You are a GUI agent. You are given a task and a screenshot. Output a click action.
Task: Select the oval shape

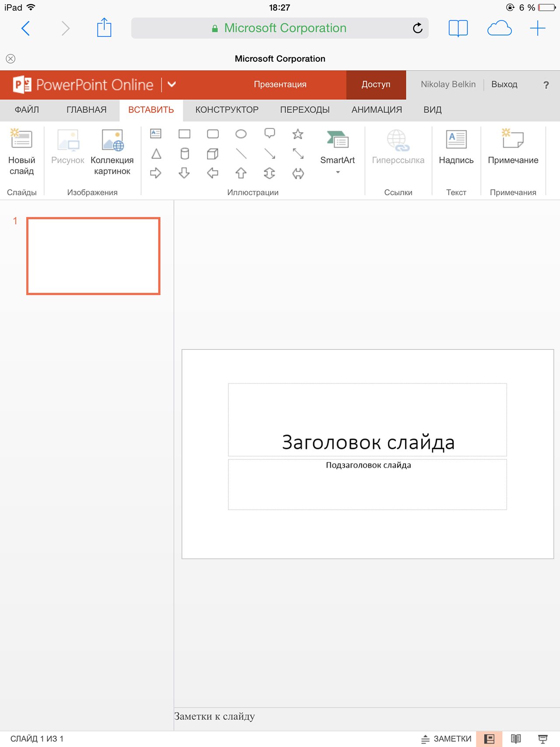[241, 133]
